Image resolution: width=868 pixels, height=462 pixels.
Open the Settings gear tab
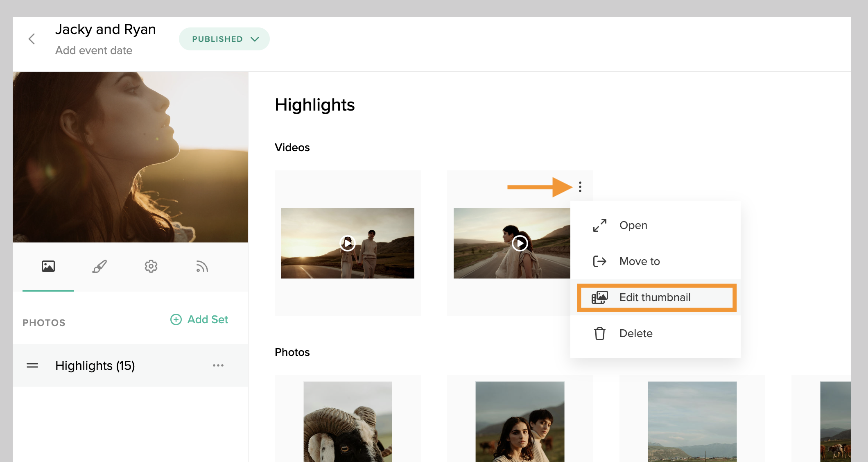pos(151,267)
